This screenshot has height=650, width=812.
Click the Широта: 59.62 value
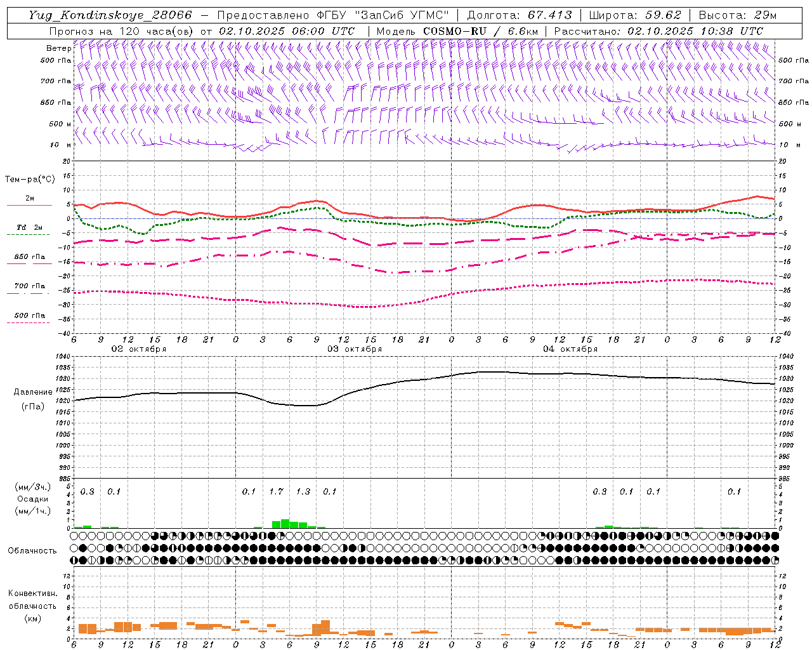click(635, 15)
